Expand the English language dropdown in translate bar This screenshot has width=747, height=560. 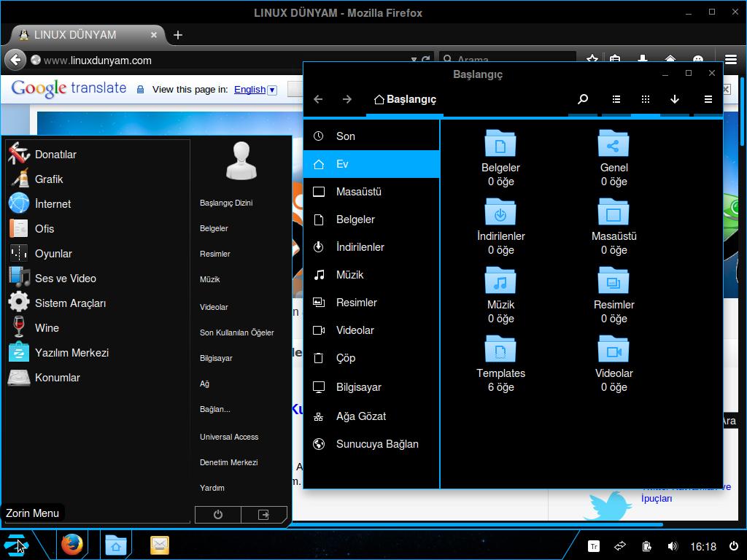272,89
